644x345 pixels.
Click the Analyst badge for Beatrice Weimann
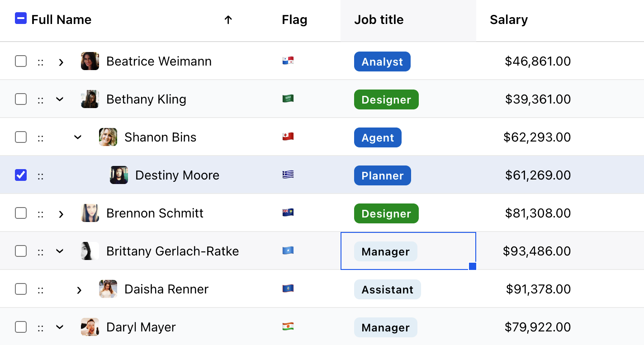pos(382,61)
